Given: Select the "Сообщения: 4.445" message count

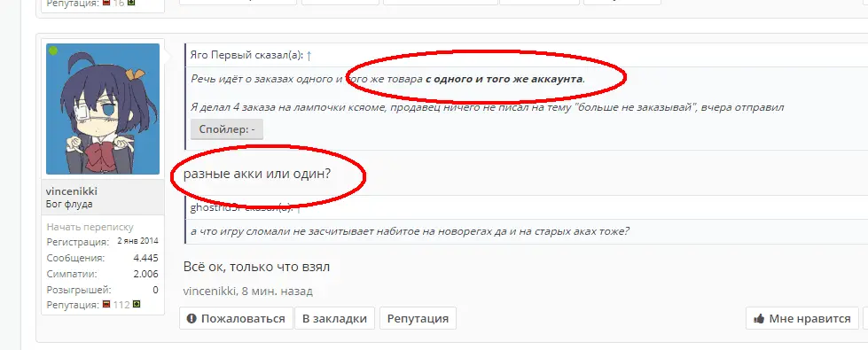Looking at the screenshot, I should [x=103, y=258].
